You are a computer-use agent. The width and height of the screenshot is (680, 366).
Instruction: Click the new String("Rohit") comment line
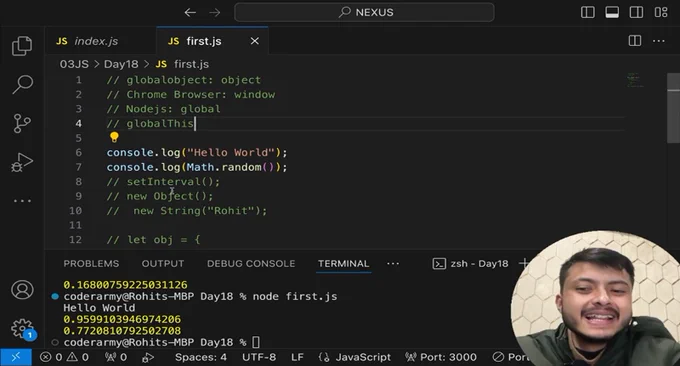187,211
